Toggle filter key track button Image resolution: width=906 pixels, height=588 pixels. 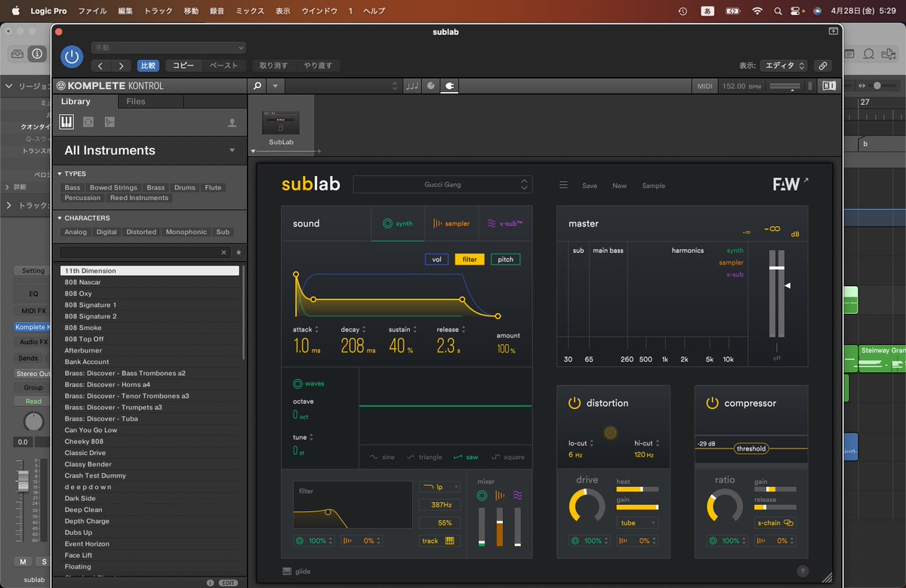coord(439,540)
